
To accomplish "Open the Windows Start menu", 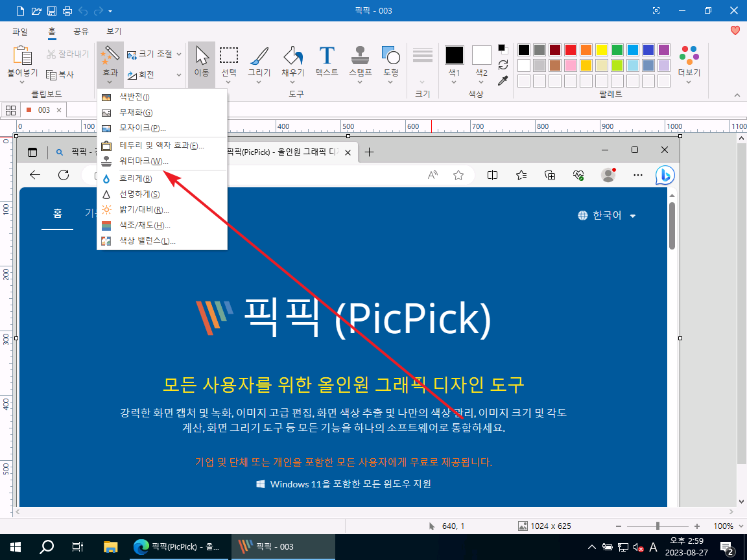I will tap(15, 546).
